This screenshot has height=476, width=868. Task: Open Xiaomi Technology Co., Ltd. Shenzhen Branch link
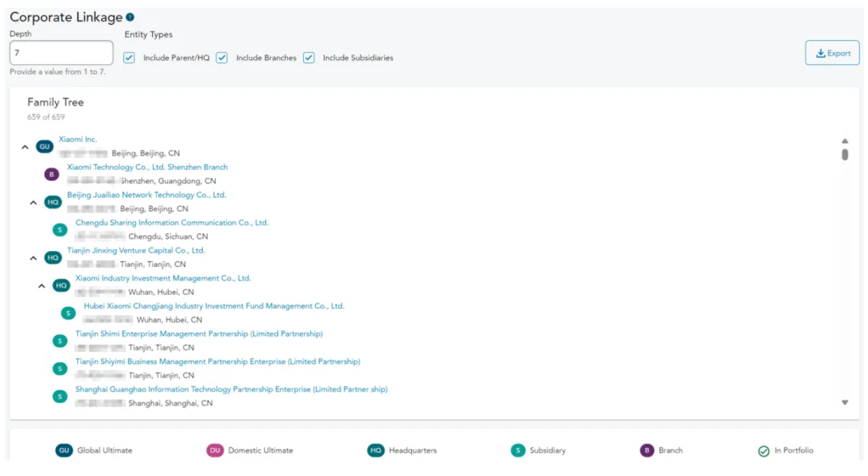click(x=147, y=167)
